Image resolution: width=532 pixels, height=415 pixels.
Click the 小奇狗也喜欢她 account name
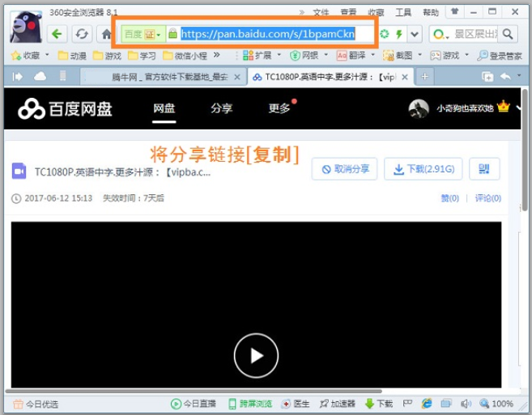tap(465, 108)
